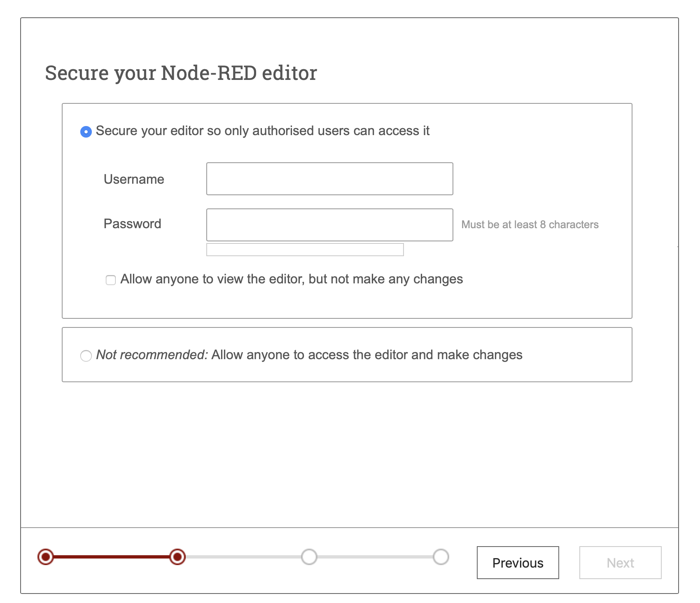Screen dimensions: 700x603
Task: Focus the Username input field
Action: pyautogui.click(x=329, y=179)
